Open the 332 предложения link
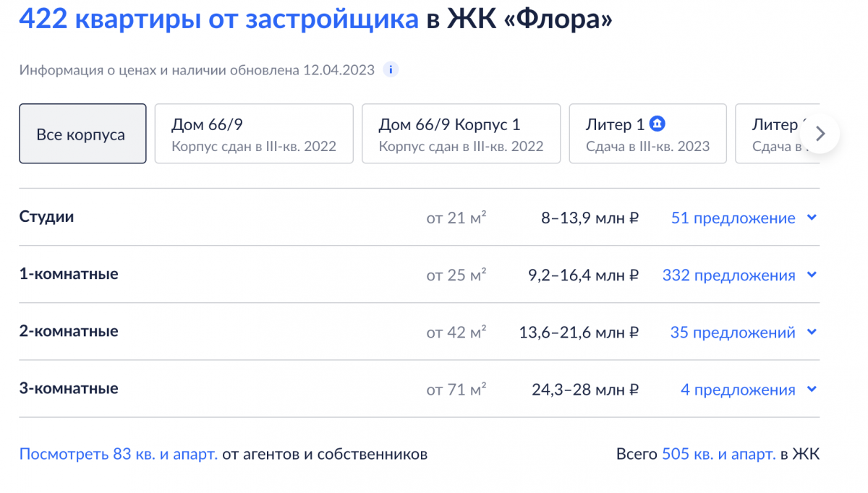This screenshot has height=493, width=868. 728,275
